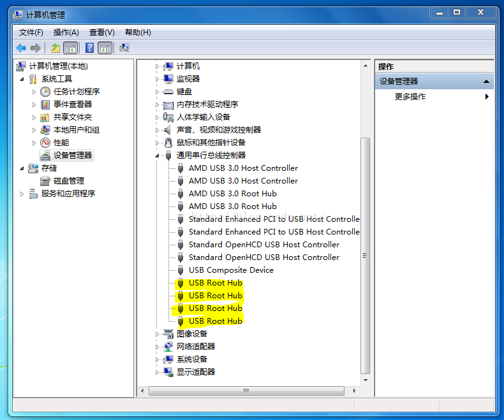This screenshot has height=420, width=504.
Task: Click the keyboard icon next to 键盘
Action: 168,92
